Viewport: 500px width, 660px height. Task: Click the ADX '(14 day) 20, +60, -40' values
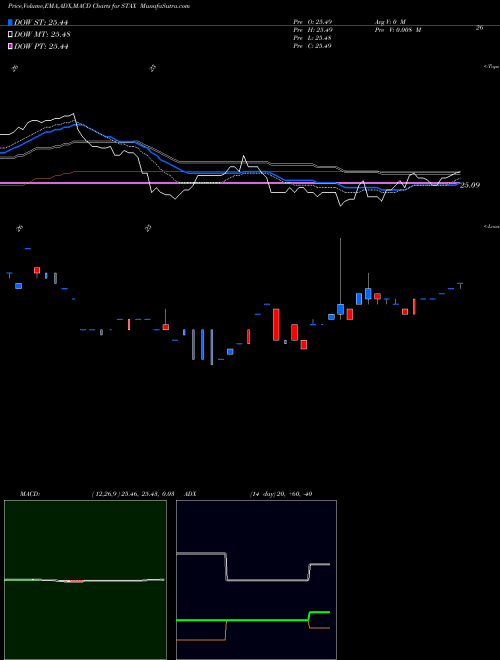pos(281,494)
